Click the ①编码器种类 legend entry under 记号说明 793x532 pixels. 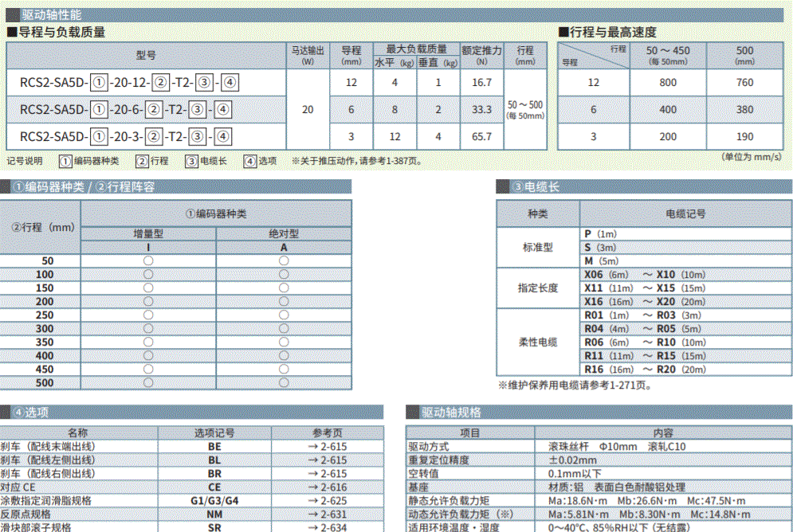coord(89,161)
